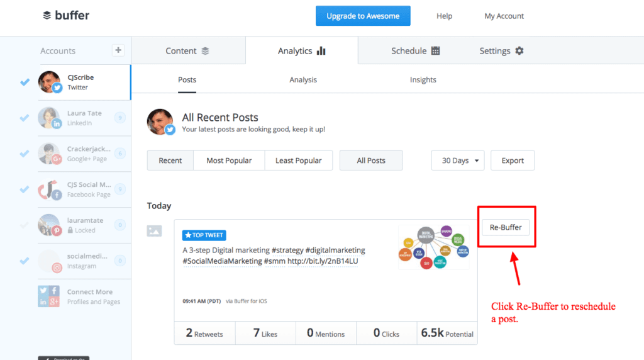Click the Export button
Viewport: 644px width, 360px height.
click(x=513, y=160)
